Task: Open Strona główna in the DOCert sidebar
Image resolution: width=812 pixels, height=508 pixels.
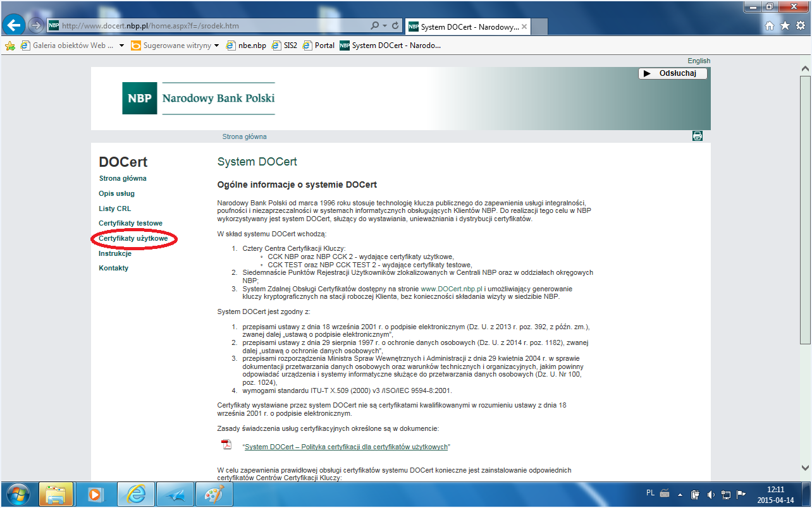Action: tap(123, 179)
